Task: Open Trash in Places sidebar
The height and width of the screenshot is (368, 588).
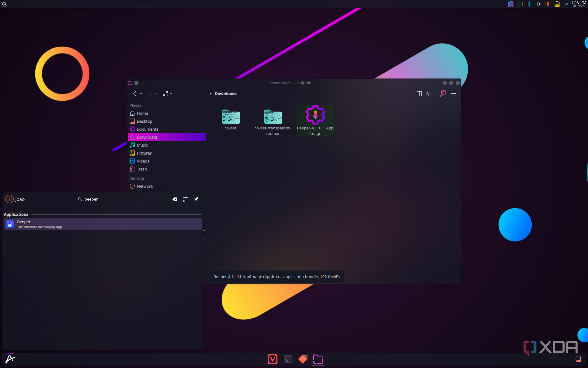Action: click(167, 169)
